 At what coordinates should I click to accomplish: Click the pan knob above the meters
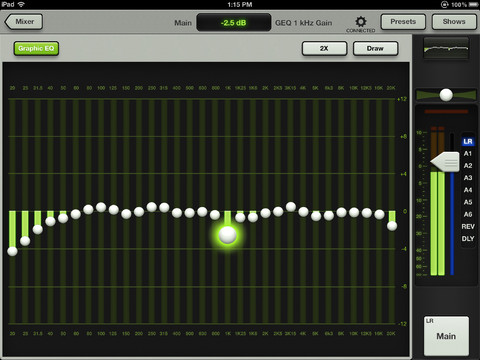coord(446,95)
